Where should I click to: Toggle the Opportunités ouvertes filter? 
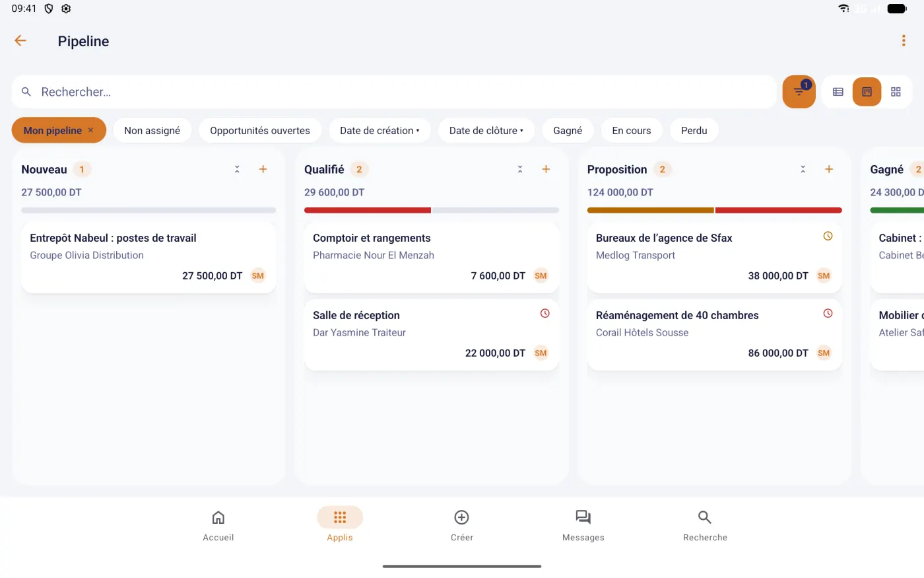260,130
